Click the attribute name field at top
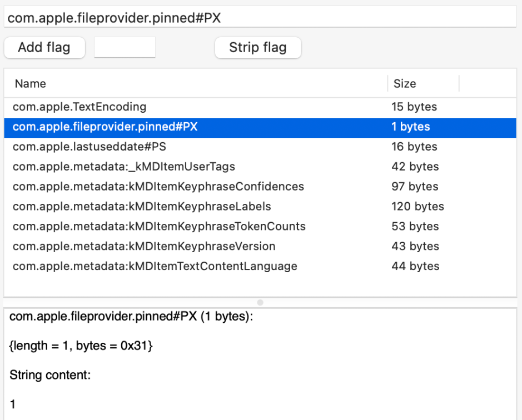Viewport: 522px width, 420px height. click(260, 18)
